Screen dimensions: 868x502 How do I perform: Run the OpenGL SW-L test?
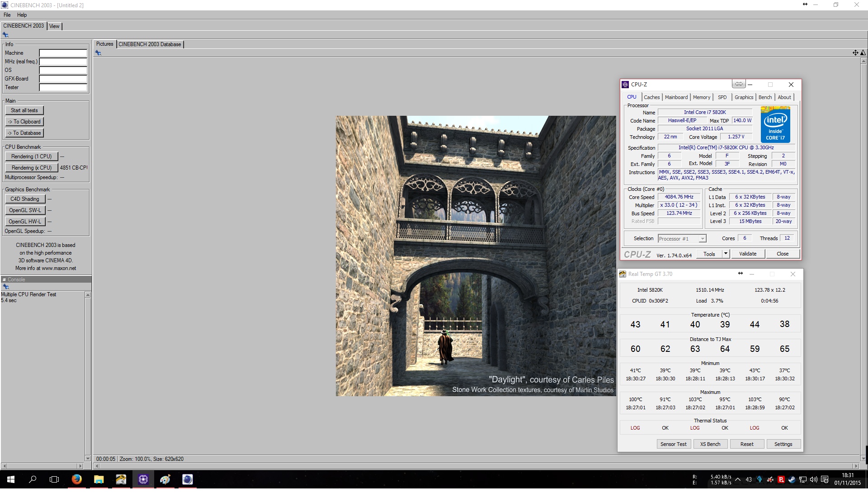[x=25, y=210]
